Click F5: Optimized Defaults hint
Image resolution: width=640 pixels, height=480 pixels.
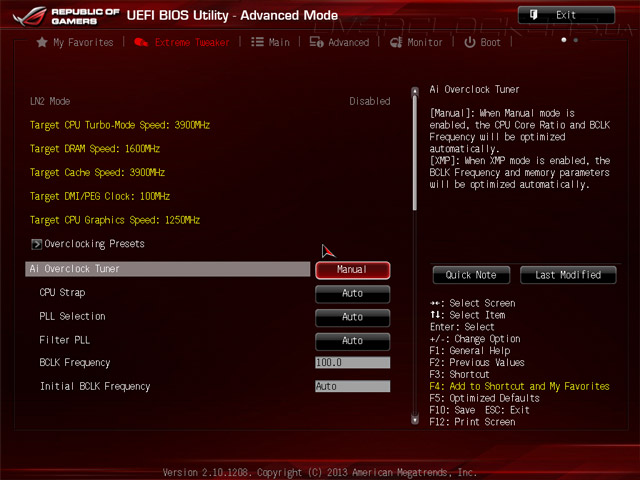coord(484,398)
